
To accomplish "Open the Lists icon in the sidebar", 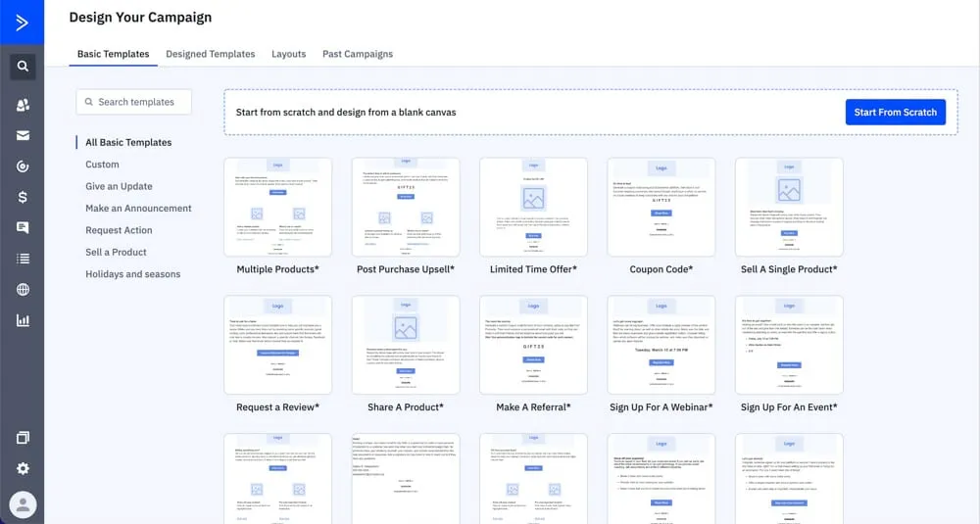I will pos(23,259).
